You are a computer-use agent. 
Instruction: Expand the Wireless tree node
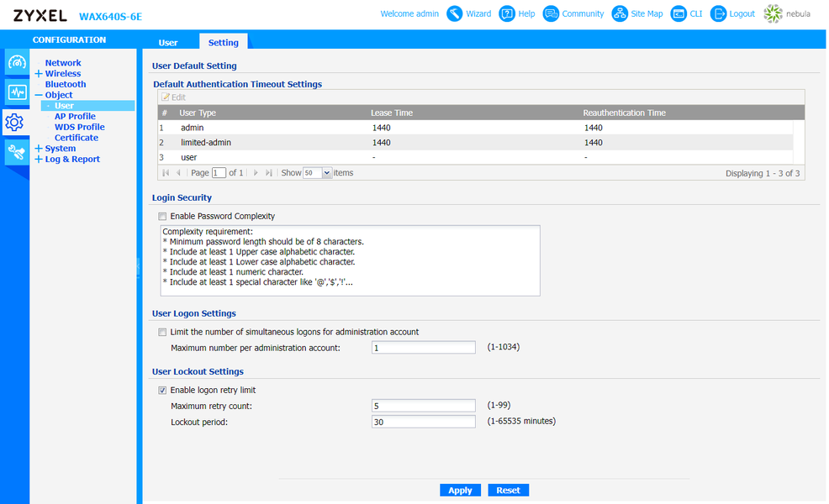39,74
